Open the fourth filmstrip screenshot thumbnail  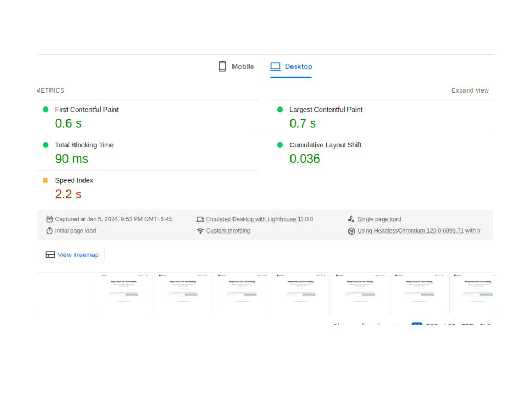click(x=242, y=293)
